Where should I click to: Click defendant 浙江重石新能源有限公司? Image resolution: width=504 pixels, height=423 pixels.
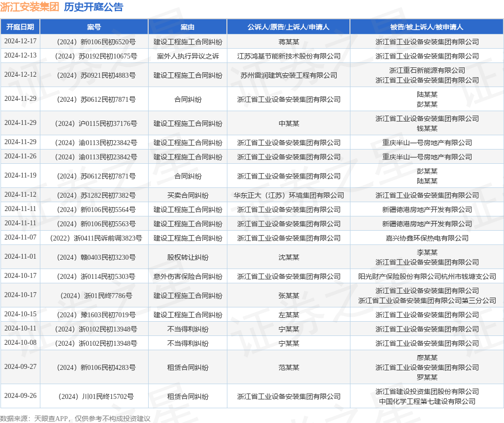click(427, 70)
